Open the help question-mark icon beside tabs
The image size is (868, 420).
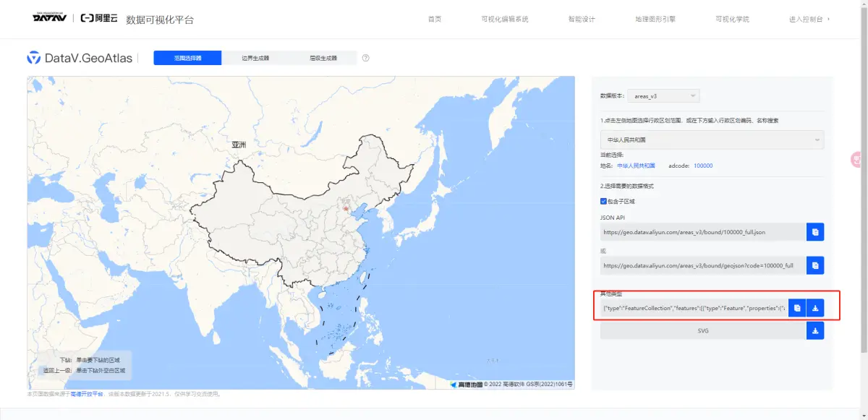coord(365,58)
